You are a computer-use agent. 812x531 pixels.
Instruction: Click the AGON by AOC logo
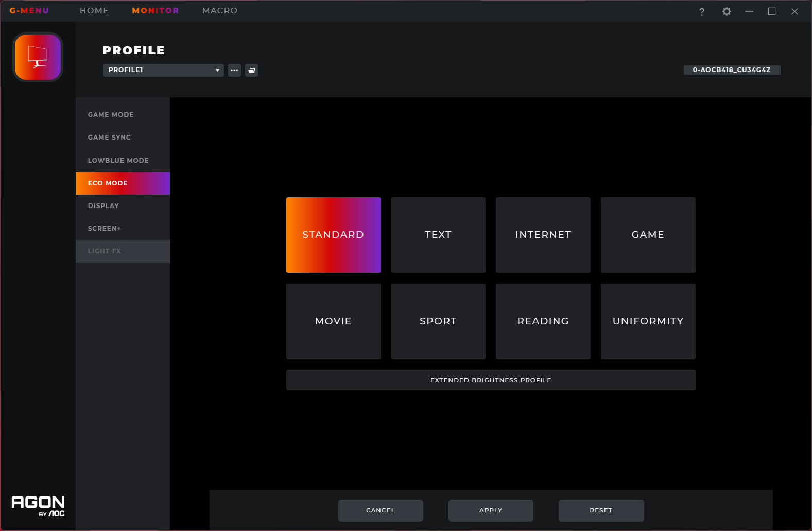[x=38, y=505]
